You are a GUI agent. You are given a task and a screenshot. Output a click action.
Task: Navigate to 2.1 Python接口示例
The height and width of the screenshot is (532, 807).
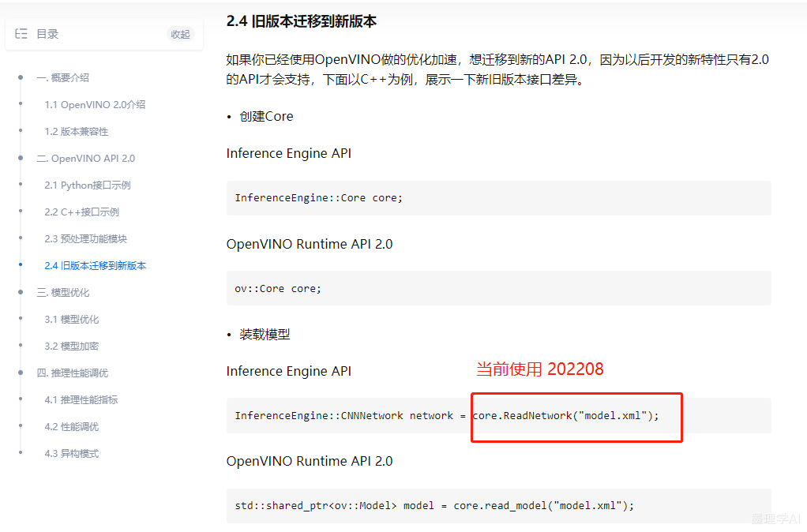(88, 185)
